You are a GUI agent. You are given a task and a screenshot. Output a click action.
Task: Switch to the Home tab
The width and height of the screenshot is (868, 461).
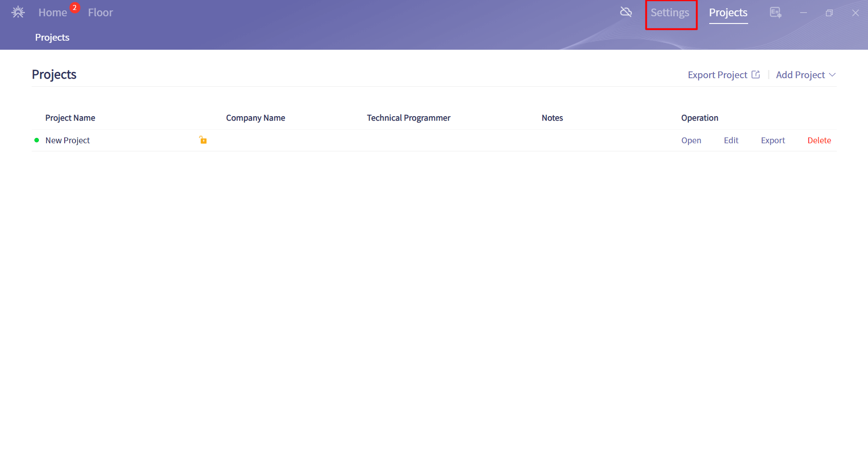(x=52, y=13)
